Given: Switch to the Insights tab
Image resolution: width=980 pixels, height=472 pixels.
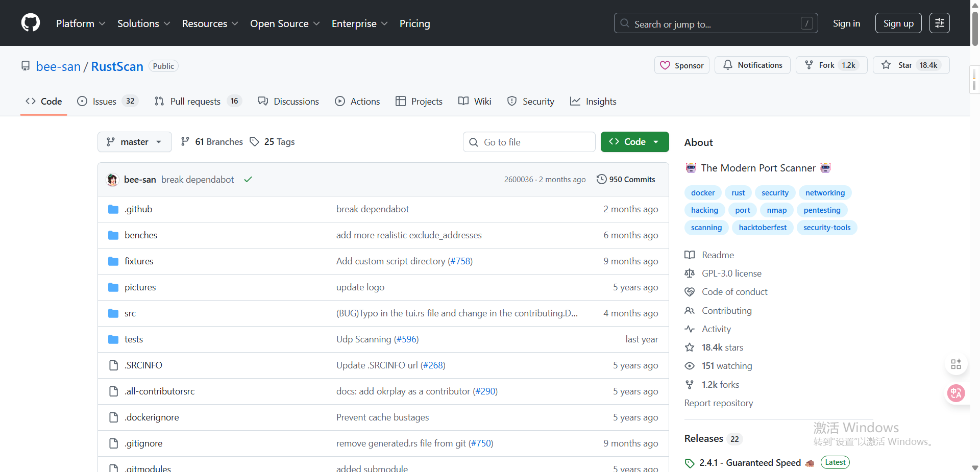Looking at the screenshot, I should click(x=593, y=102).
